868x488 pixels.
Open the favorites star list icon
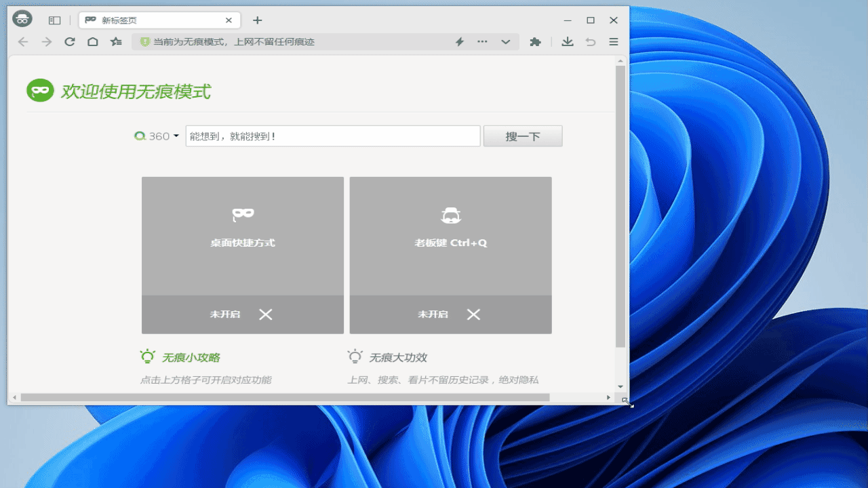[x=117, y=42]
